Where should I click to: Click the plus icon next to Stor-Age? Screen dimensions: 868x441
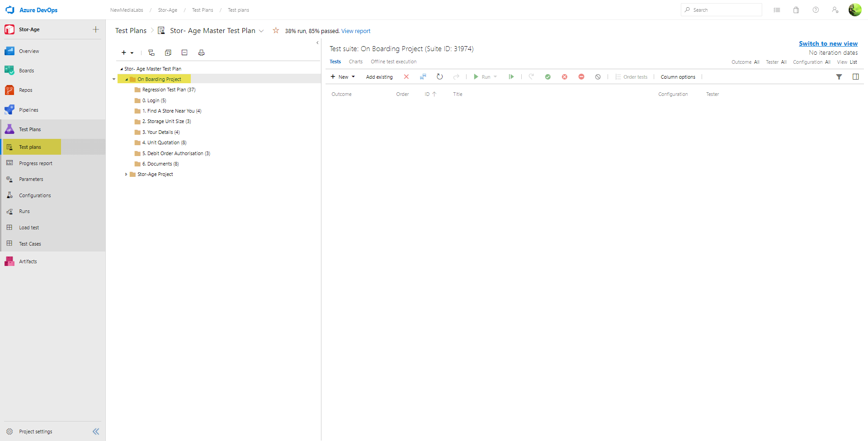[x=96, y=29]
